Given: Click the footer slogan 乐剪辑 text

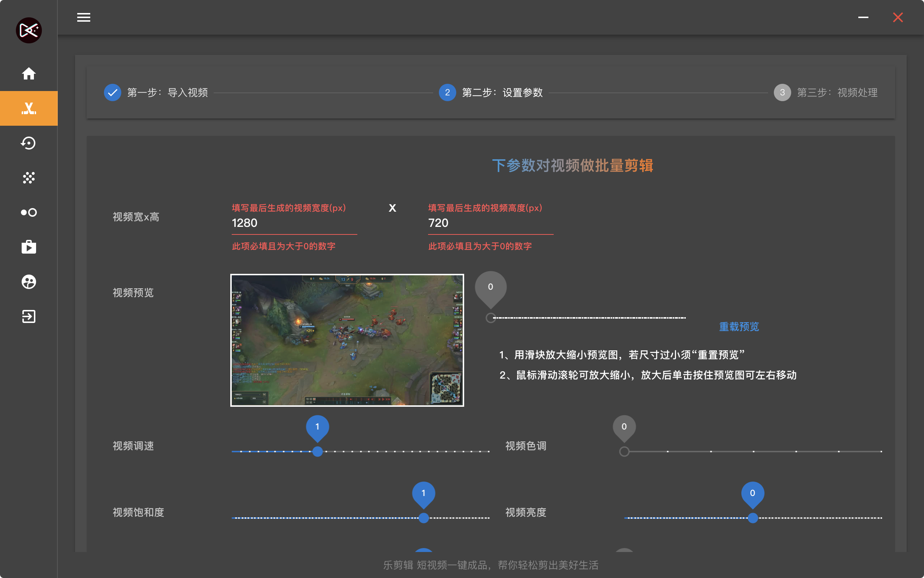Looking at the screenshot, I should tap(491, 565).
